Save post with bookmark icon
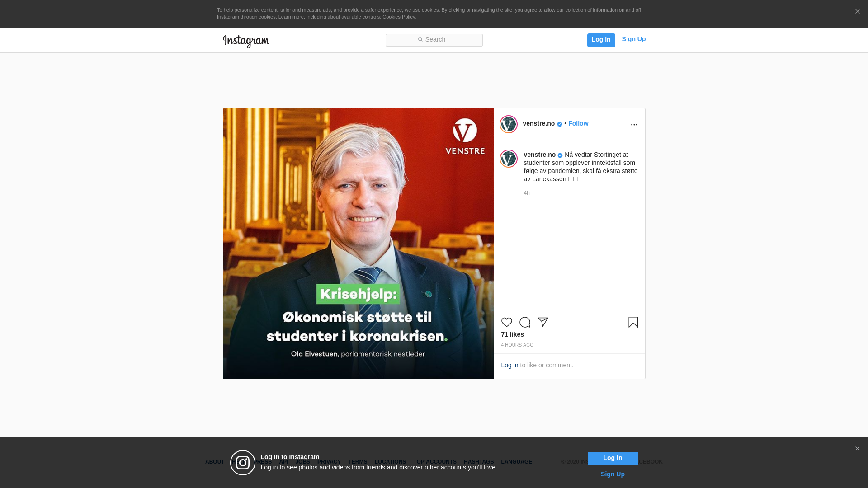The width and height of the screenshot is (868, 488). coord(633,322)
